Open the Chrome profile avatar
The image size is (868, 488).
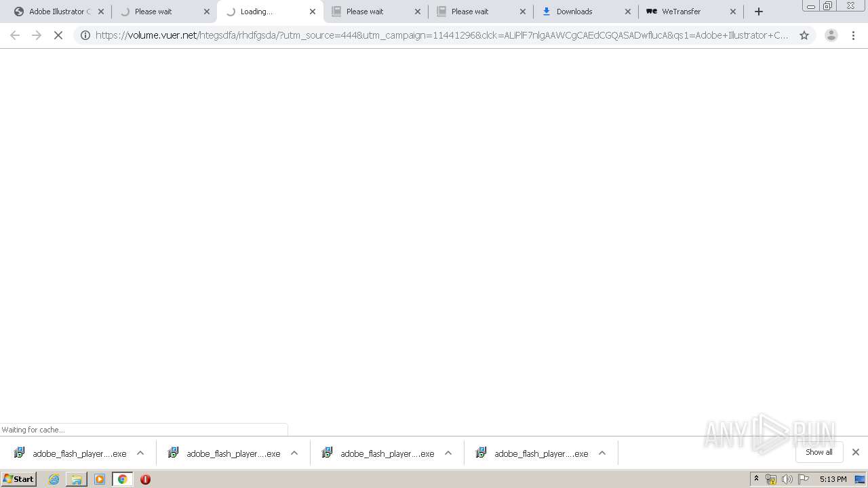(831, 35)
